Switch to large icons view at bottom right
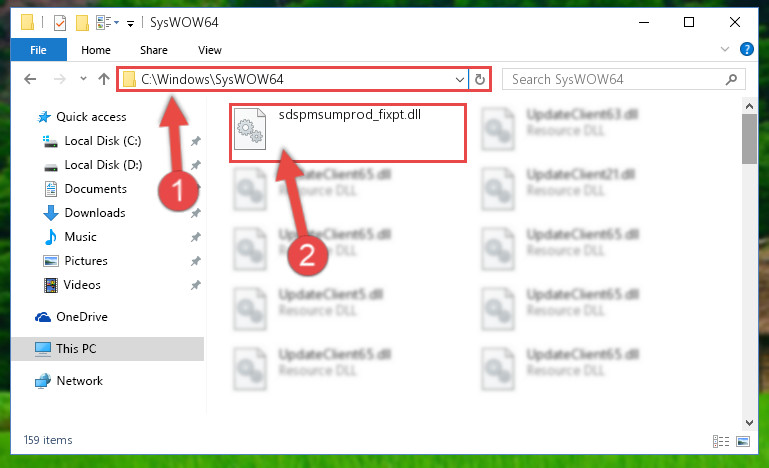Image resolution: width=769 pixels, height=468 pixels. [x=743, y=442]
